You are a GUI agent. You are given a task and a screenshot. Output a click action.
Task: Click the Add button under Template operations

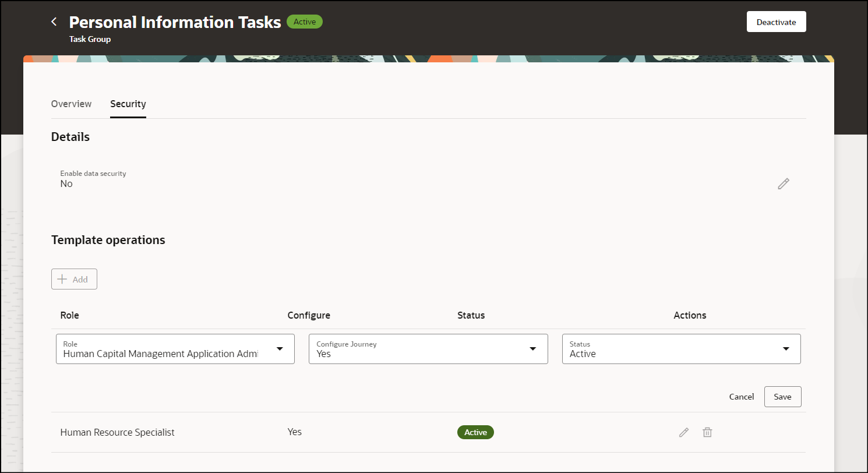[x=74, y=279]
